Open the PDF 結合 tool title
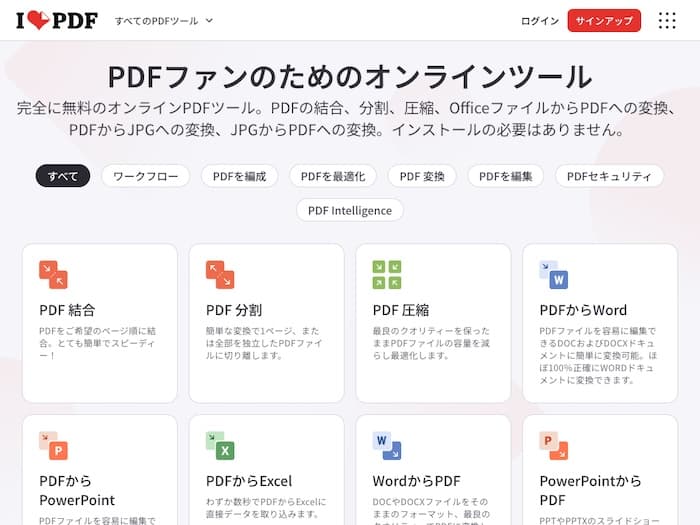 pos(67,310)
